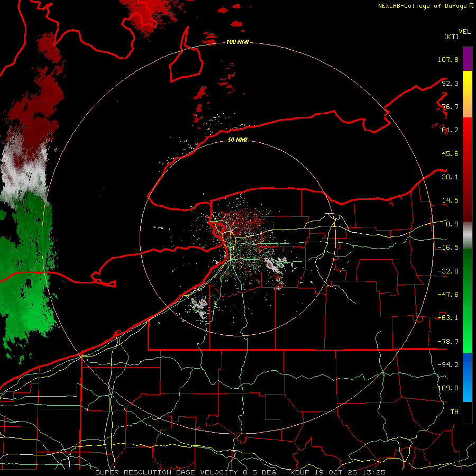This screenshot has width=476, height=476.
Task: Click the 107.8 velocity scale value
Action: pyautogui.click(x=448, y=59)
